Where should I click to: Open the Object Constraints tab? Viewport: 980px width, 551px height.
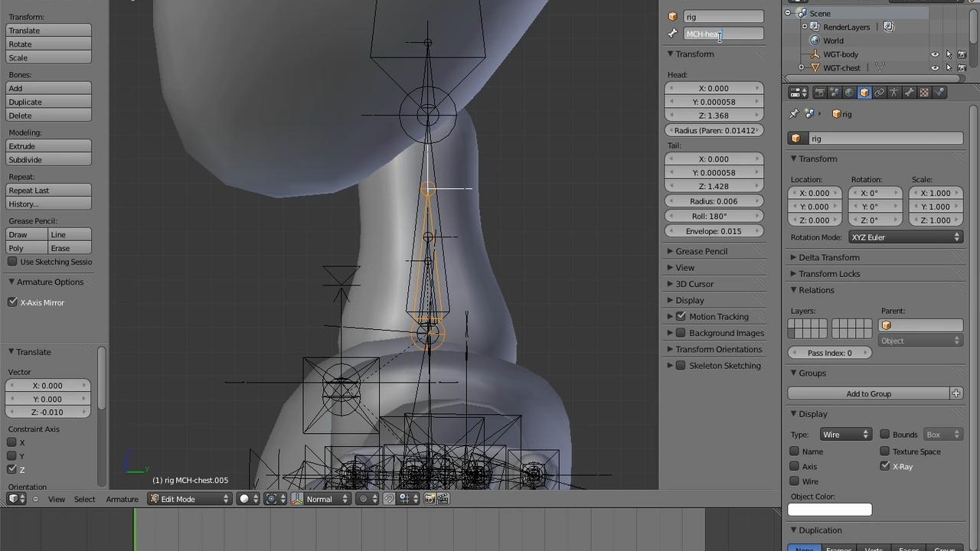click(880, 92)
